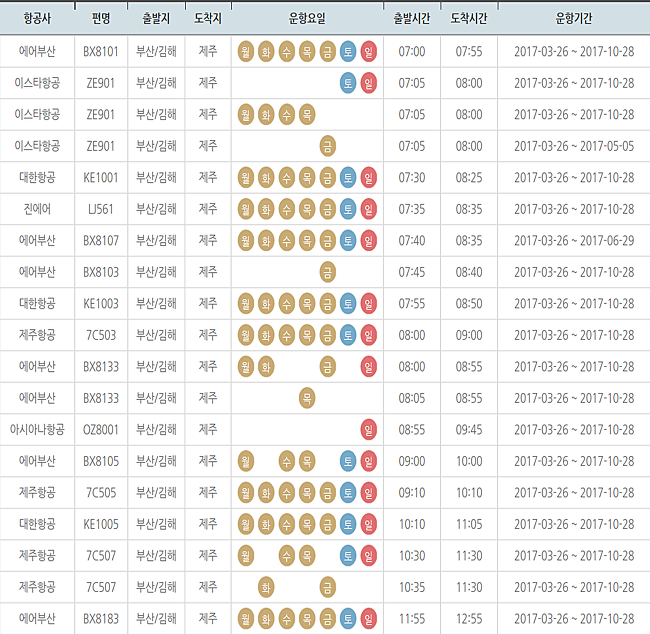Click the 아시아나항공 airline cell
The image size is (650, 634).
point(37,430)
